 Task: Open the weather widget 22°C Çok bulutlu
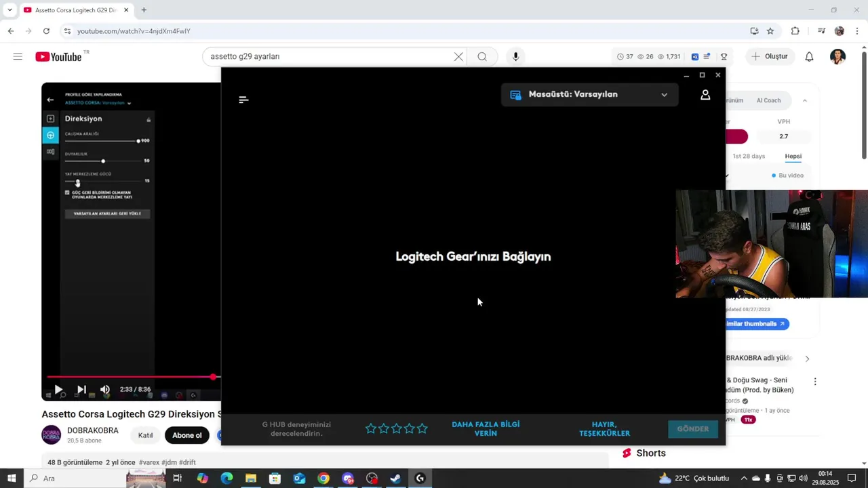(694, 479)
